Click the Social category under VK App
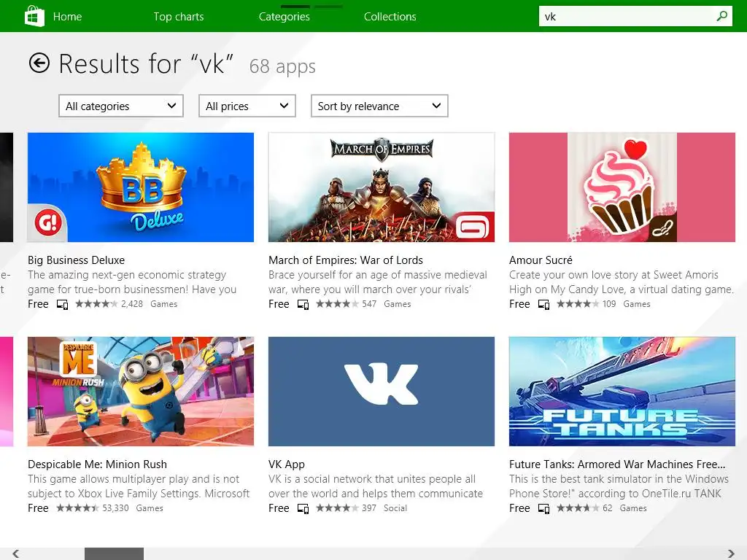This screenshot has width=747, height=560. pos(395,508)
